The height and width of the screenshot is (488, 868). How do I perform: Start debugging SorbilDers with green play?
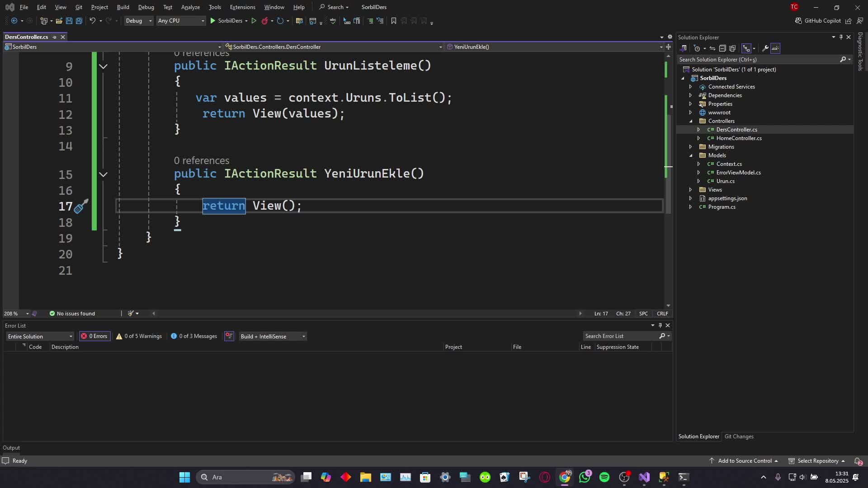point(212,21)
